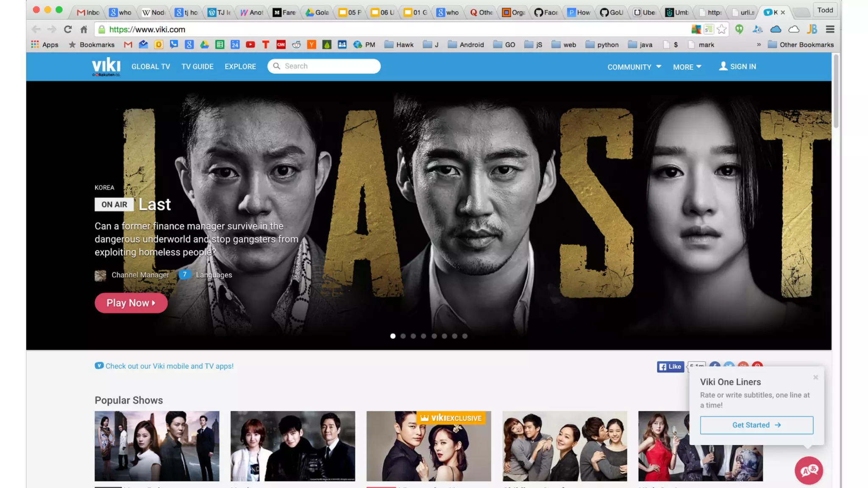Bookmark this page with the star icon
868x488 pixels.
click(x=722, y=29)
